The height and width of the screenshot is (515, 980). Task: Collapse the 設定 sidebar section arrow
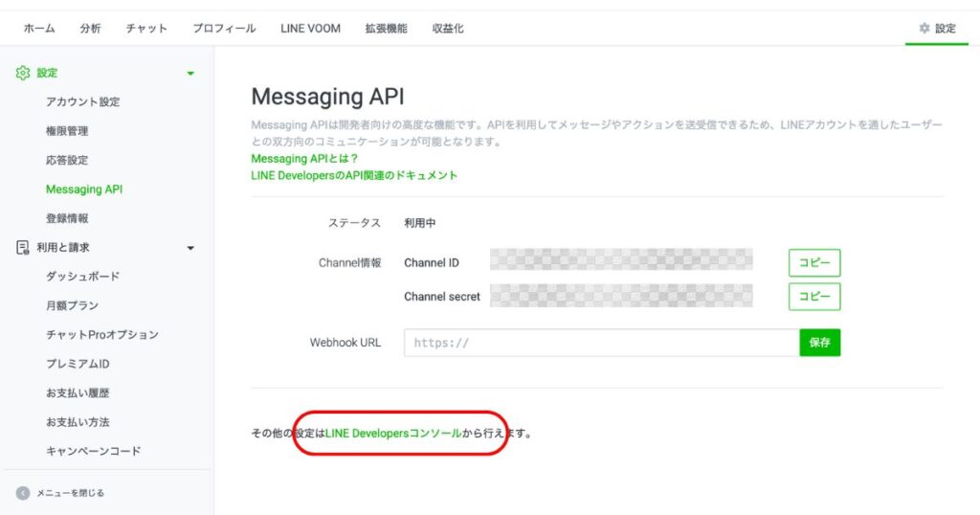[x=190, y=74]
